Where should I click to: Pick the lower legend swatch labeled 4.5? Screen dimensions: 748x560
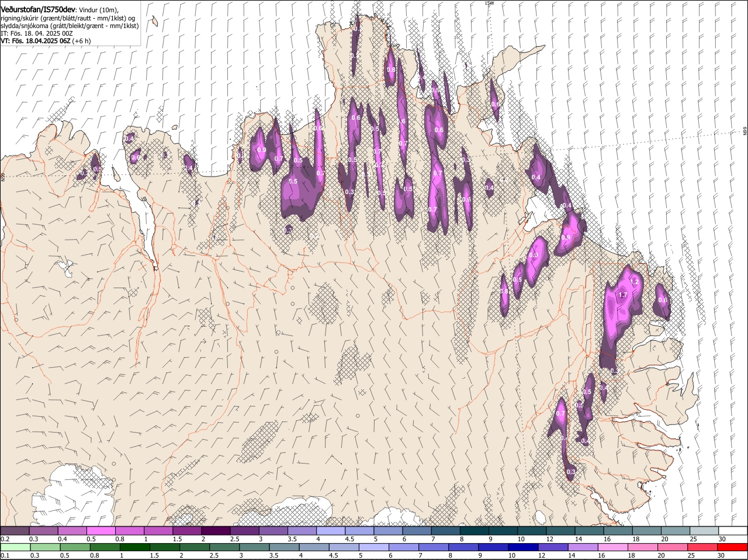(344, 547)
